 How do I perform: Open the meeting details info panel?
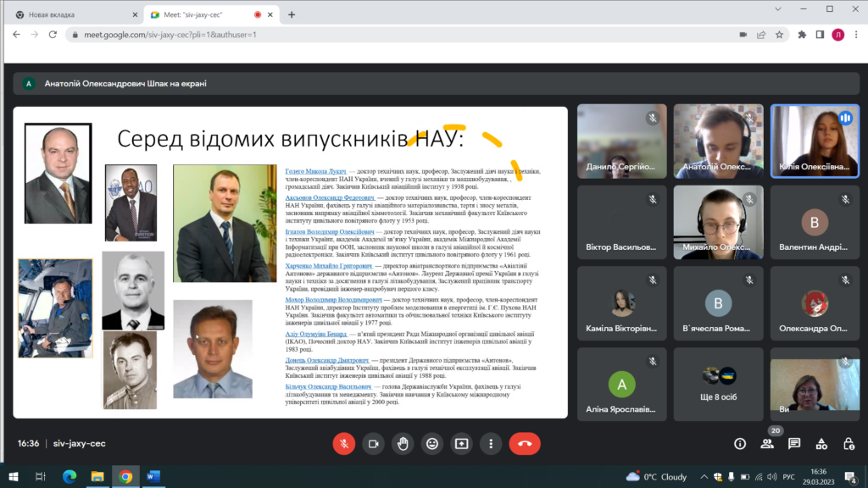pos(740,443)
